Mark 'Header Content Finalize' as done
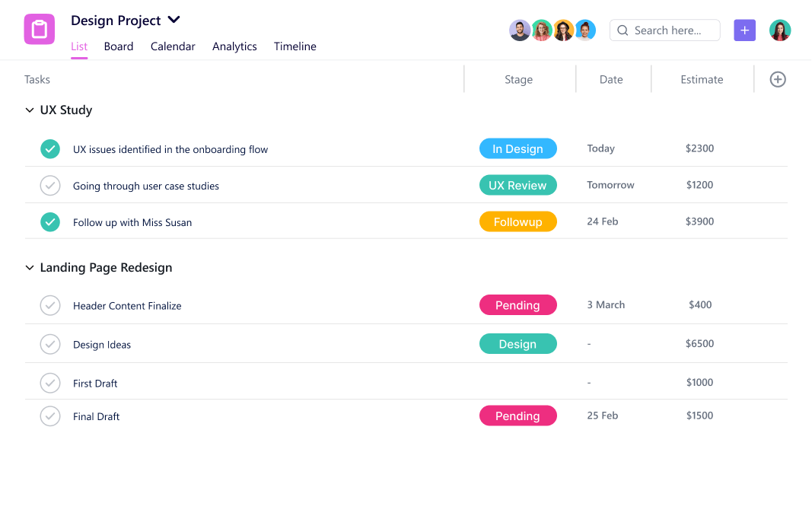This screenshot has height=516, width=812. tap(50, 305)
